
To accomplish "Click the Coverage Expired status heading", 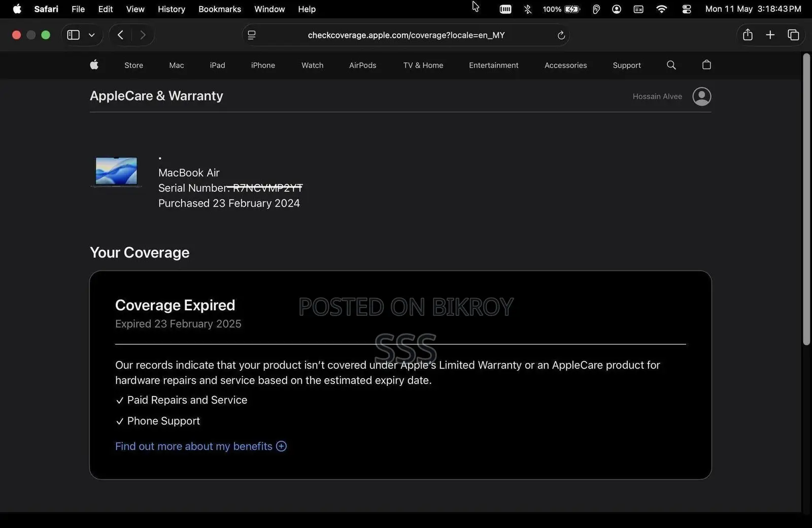I will [175, 305].
